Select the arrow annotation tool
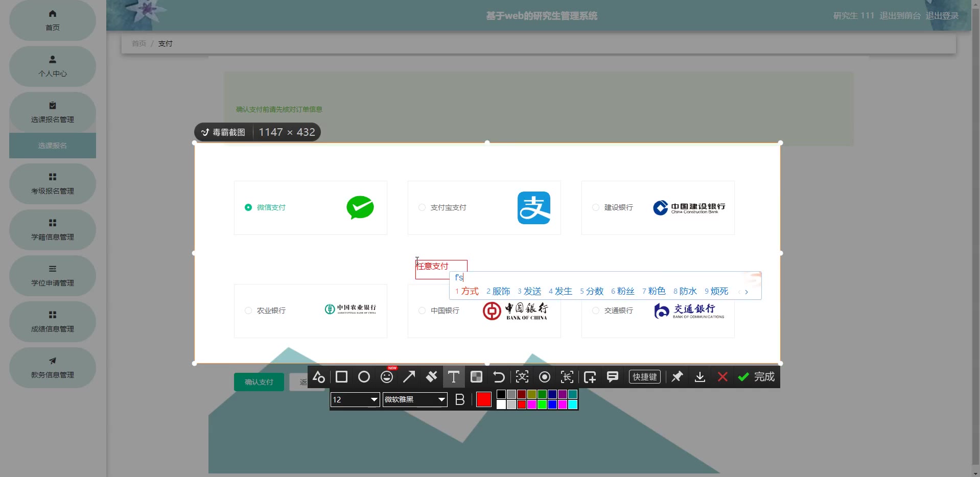Image resolution: width=980 pixels, height=477 pixels. coord(409,377)
